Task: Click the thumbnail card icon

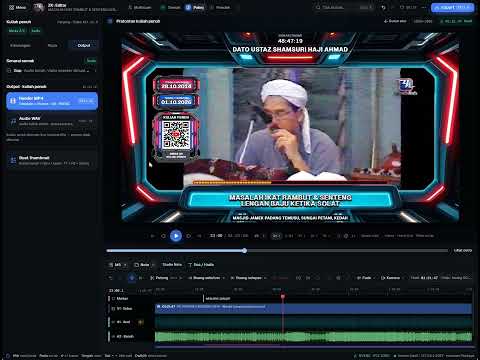Action: [13, 160]
